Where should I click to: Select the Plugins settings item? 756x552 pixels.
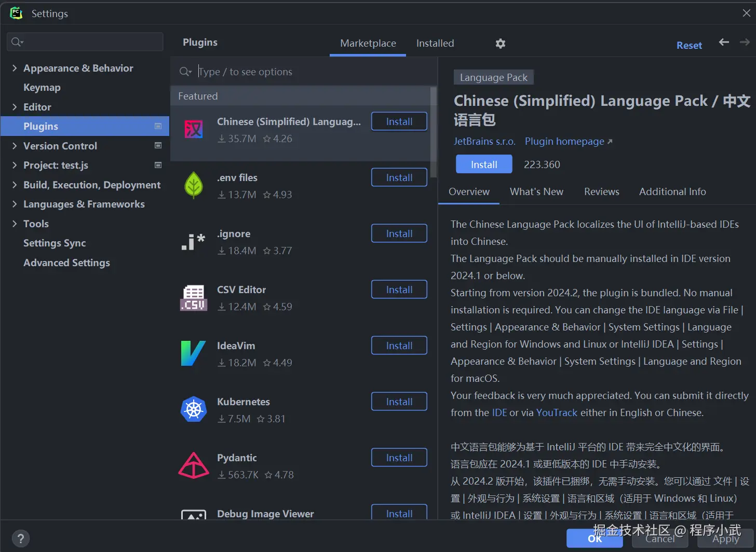85,126
